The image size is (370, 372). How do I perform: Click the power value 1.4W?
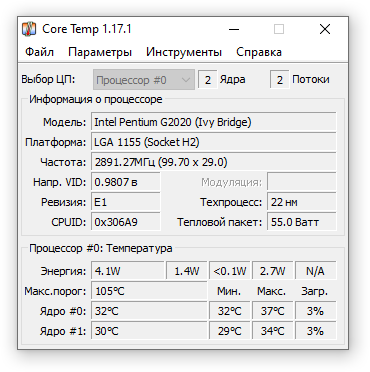187,271
